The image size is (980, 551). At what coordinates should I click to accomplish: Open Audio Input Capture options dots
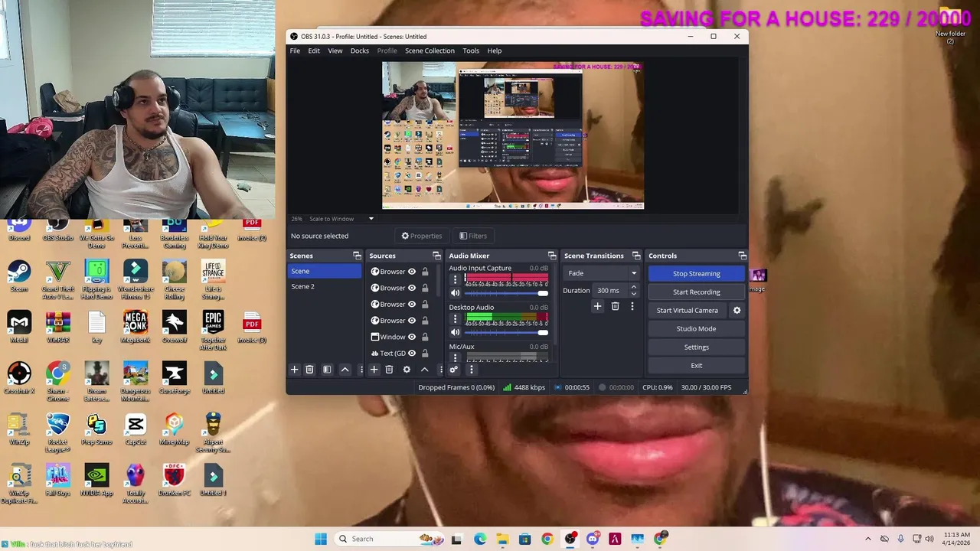tap(455, 279)
